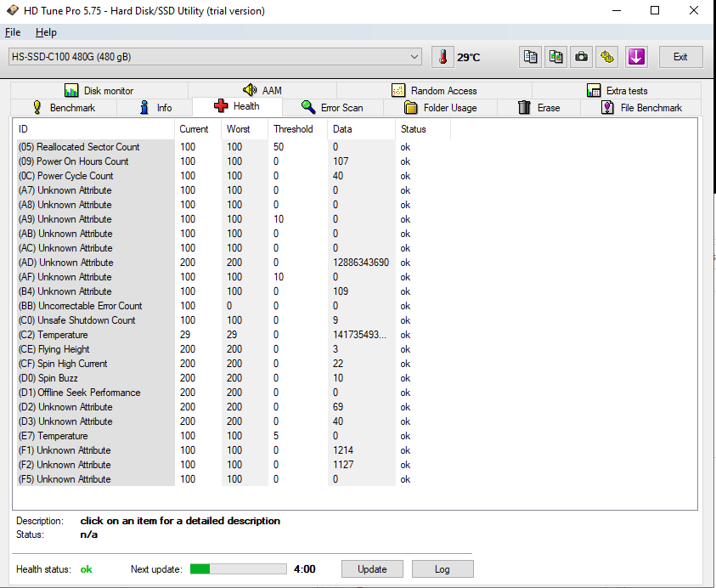Select the Spin High Current row

pos(232,364)
